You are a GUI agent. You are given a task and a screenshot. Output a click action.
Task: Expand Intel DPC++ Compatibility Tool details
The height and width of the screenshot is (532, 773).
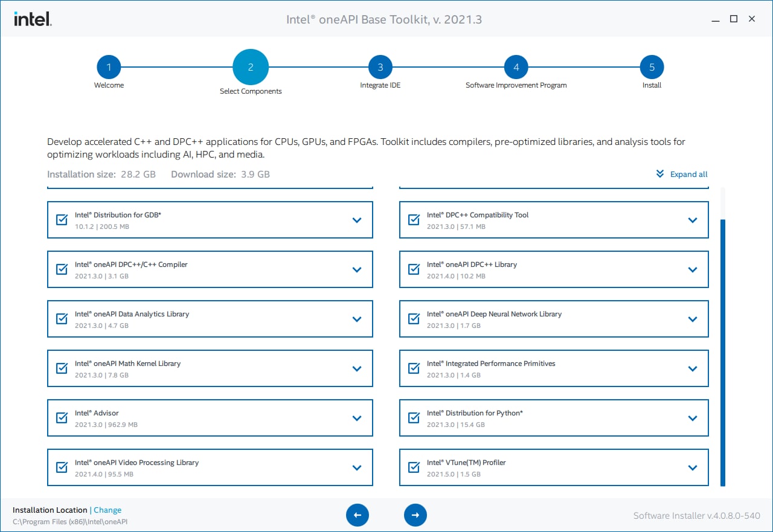click(x=693, y=220)
